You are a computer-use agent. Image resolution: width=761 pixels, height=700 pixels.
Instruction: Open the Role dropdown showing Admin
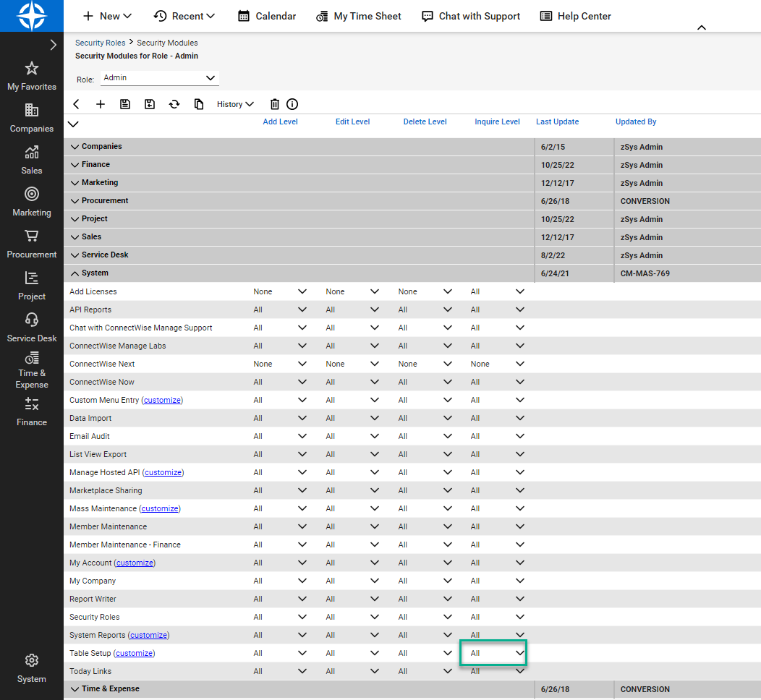(x=160, y=78)
